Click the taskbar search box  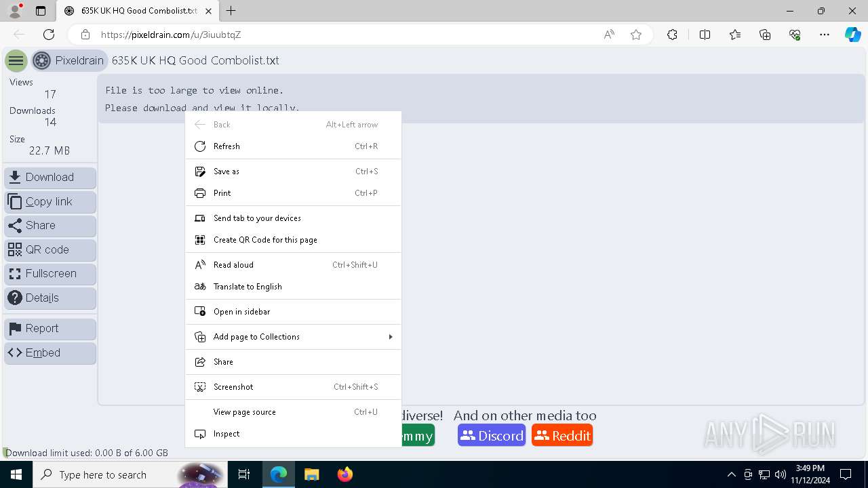(130, 474)
